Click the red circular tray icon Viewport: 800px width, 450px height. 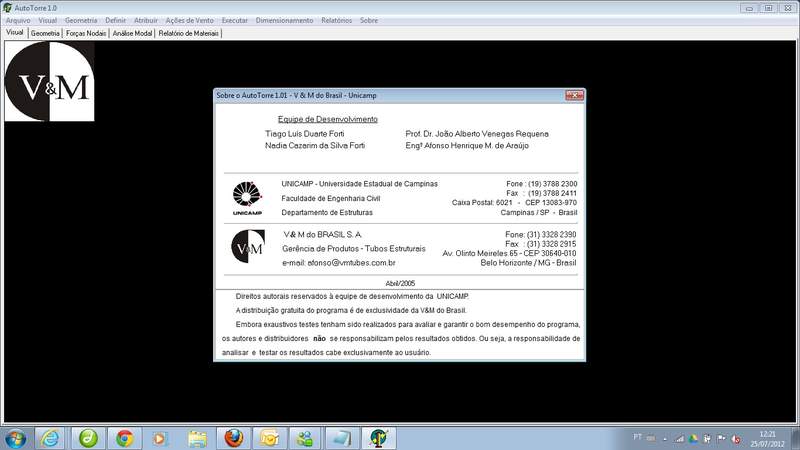click(736, 438)
